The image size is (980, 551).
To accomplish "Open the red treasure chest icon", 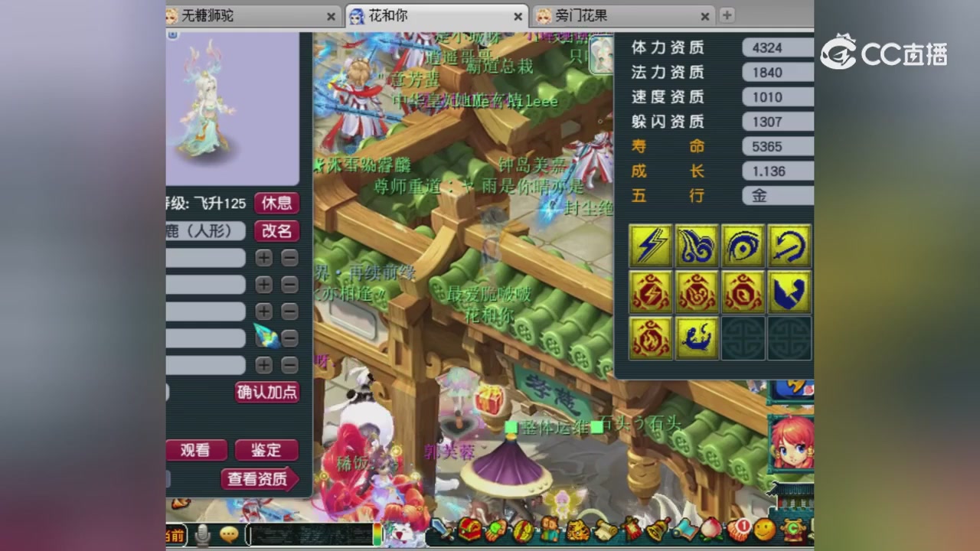I will click(x=470, y=530).
